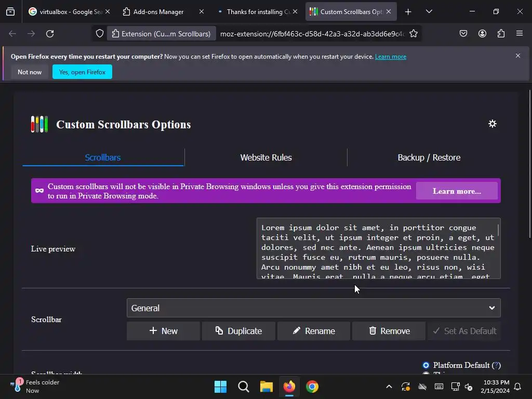Click the Custom Scrollbars logo icon
Screen dimensions: 532x399
39,124
